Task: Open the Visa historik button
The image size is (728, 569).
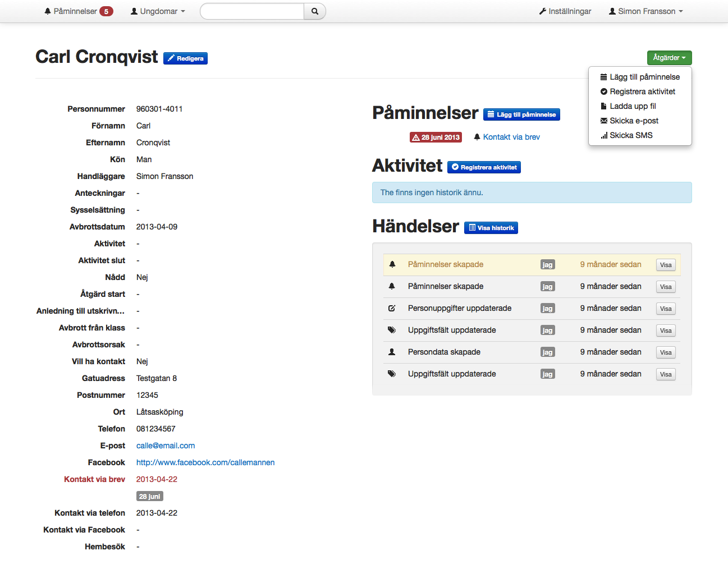Action: 491,228
